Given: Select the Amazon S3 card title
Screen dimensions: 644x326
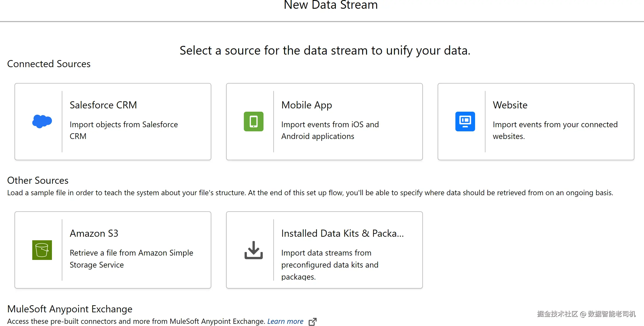Looking at the screenshot, I should 94,233.
